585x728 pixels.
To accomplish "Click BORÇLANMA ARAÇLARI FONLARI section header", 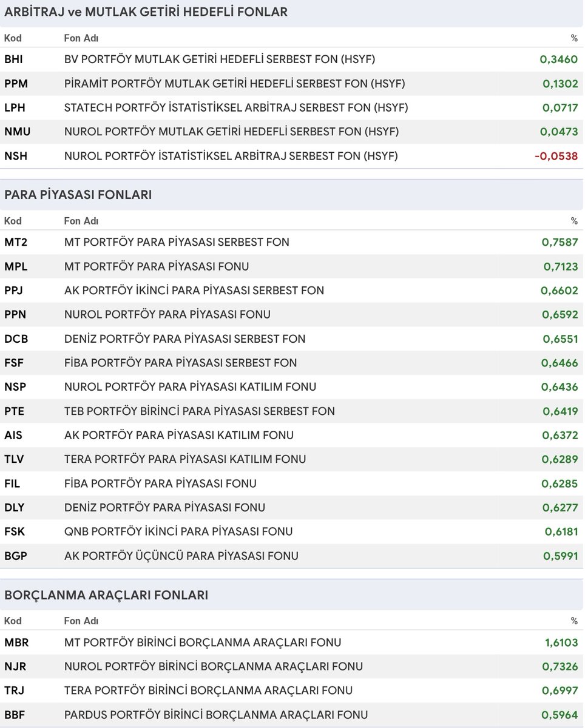I will coord(106,595).
